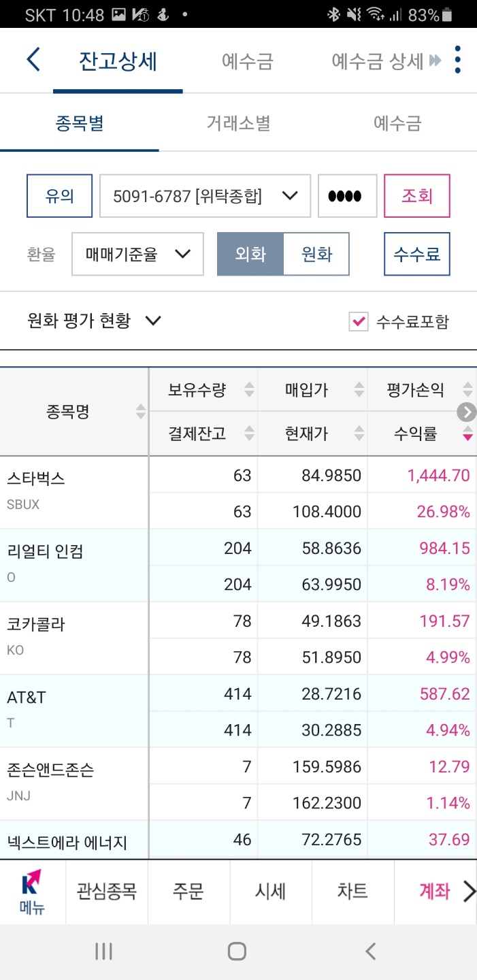Switch currency toggle to 원화

pyautogui.click(x=316, y=254)
